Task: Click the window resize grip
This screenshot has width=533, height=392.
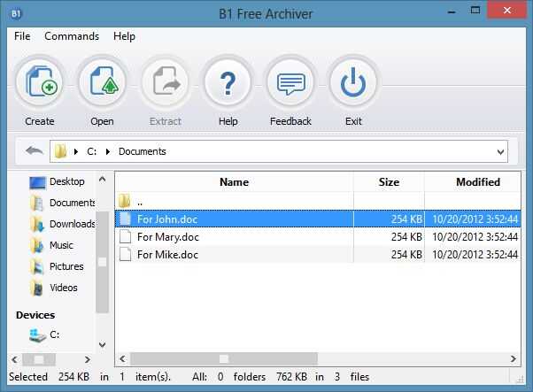Action: (x=520, y=380)
